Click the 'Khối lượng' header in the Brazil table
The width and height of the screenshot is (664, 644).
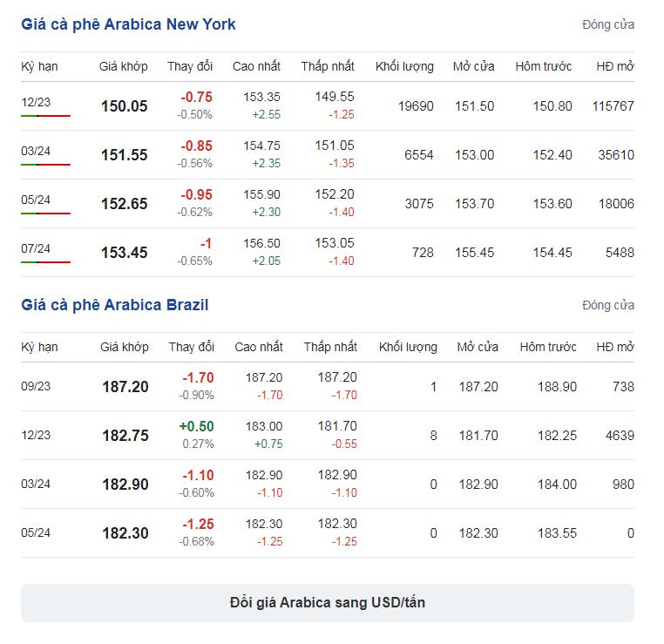408,347
